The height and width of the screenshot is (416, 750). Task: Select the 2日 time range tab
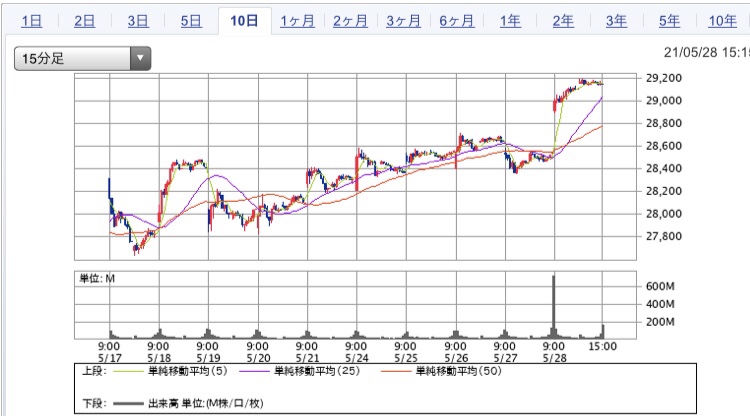85,21
